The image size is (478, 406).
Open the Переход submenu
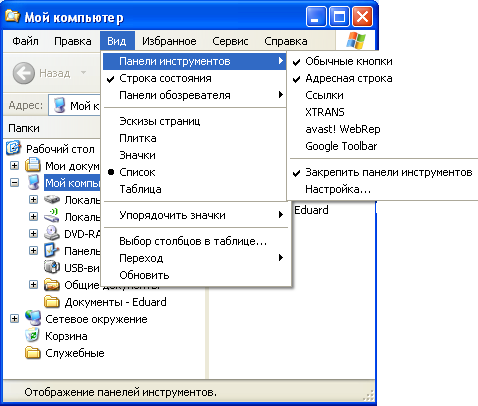[x=195, y=258]
